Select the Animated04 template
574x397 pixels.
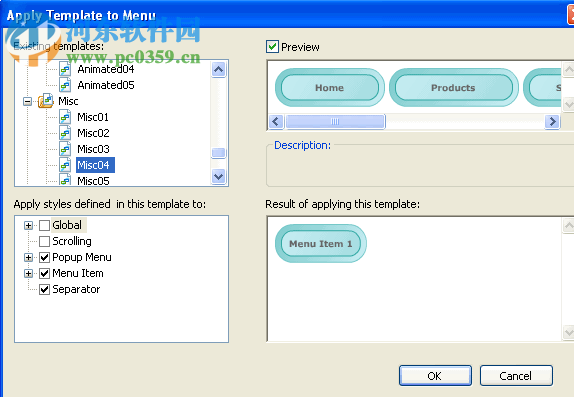[105, 69]
